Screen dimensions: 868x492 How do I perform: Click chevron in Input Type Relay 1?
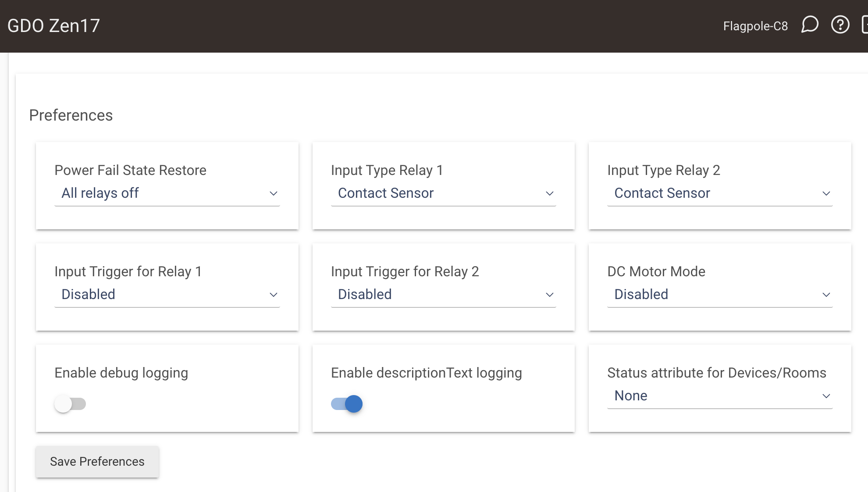point(550,194)
